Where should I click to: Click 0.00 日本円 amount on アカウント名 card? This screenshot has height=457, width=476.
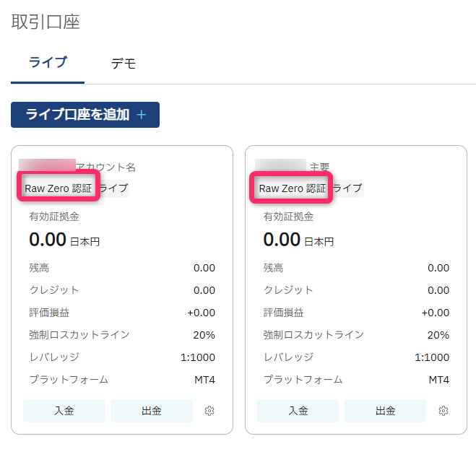64,240
